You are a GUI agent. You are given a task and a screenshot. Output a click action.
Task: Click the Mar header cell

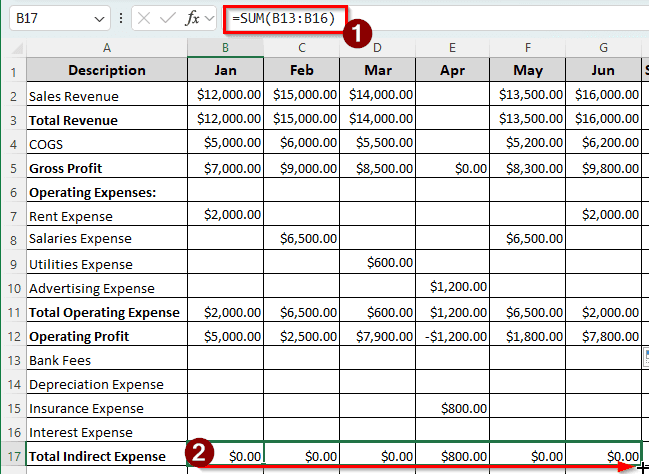click(377, 70)
